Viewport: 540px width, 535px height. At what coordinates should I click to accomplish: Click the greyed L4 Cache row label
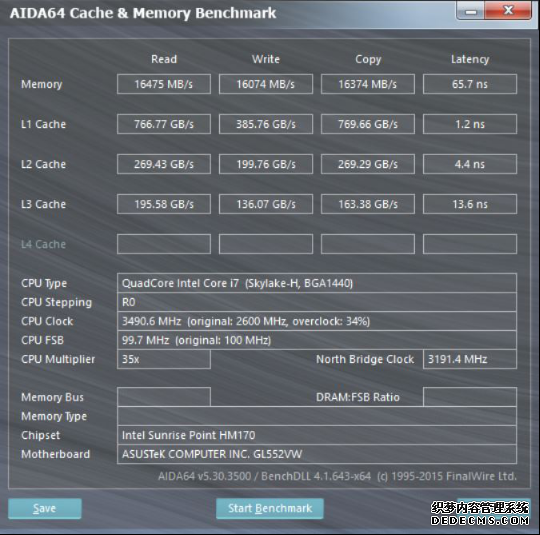[x=43, y=244]
